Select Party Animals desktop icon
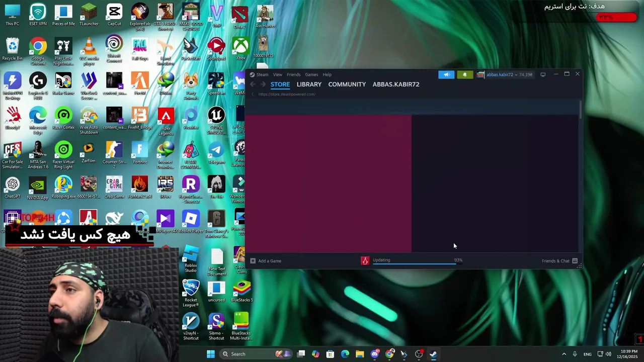Screen dimensions: 644x362 pos(191,86)
